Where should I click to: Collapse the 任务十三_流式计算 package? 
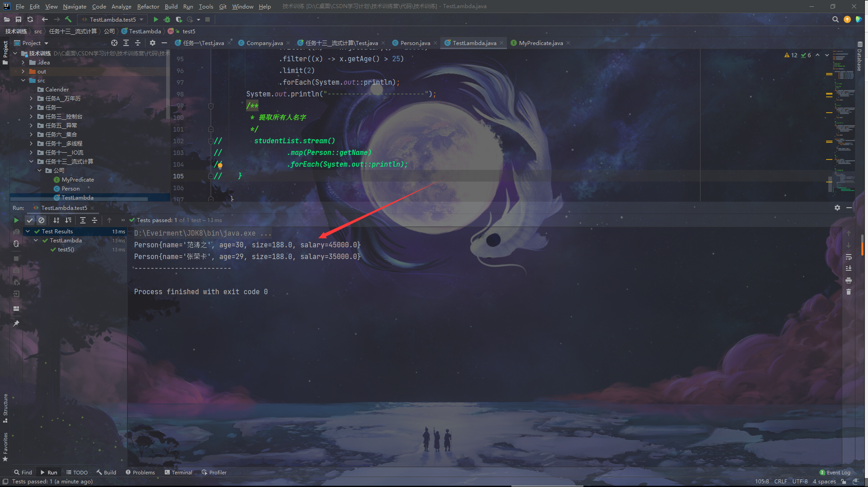point(32,162)
